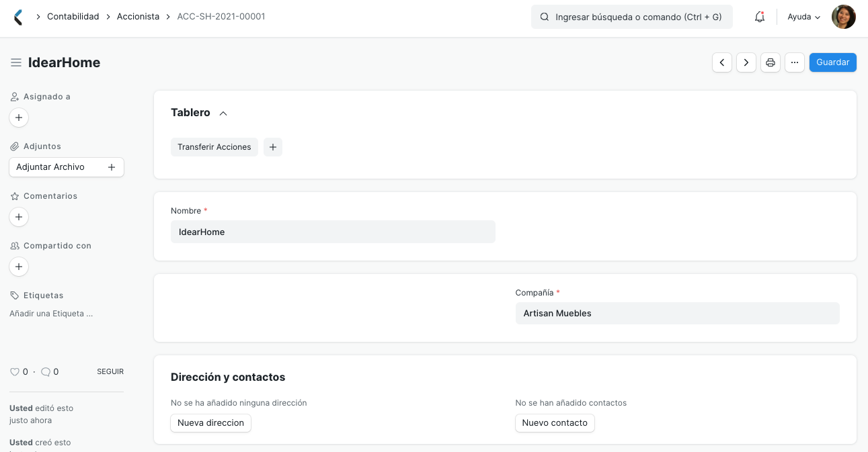
Task: Click SEGUIR to follow document
Action: coord(110,371)
